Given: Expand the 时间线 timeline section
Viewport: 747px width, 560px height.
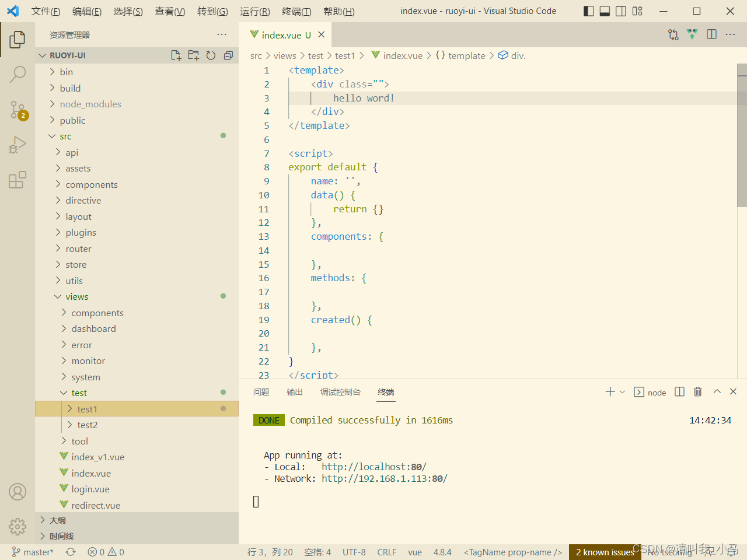Looking at the screenshot, I should pos(137,536).
